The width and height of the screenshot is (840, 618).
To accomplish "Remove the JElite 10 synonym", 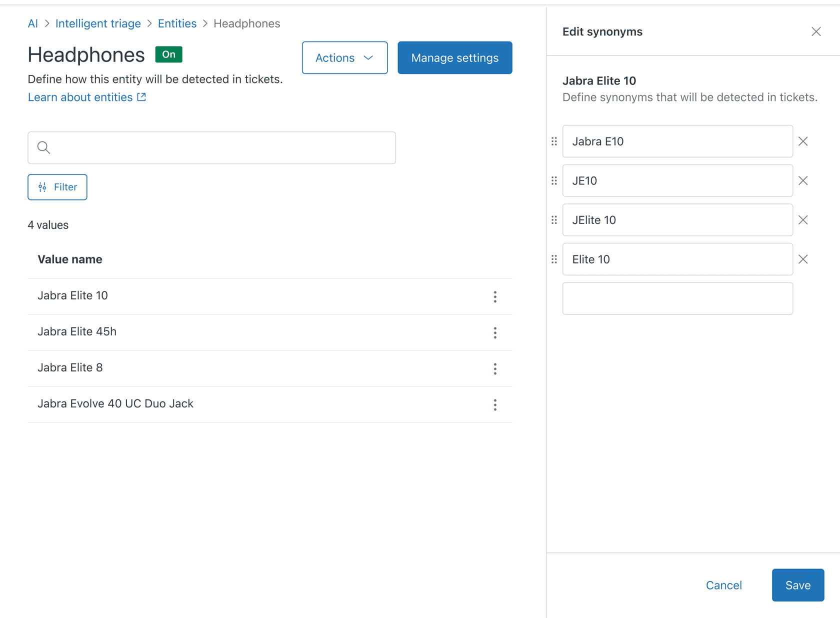I will 803,220.
